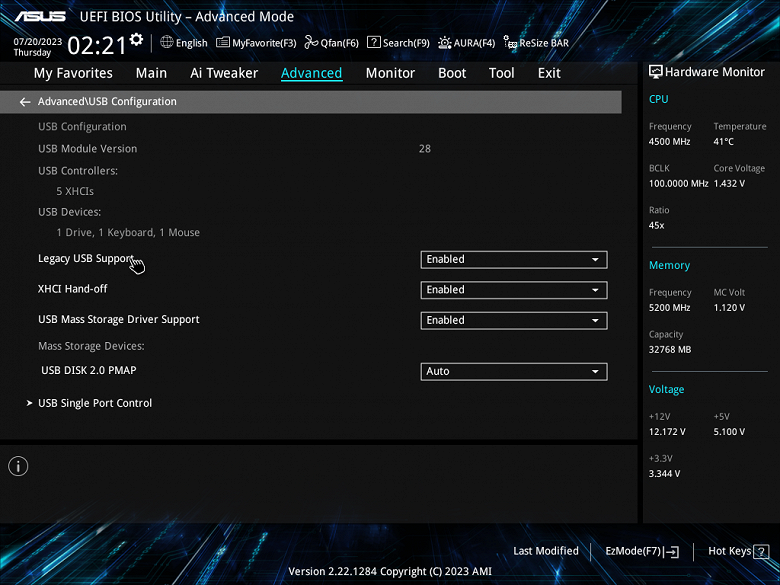Select USB DISK 2.0 PMAP label
Screen dimensions: 780x585
[x=89, y=370]
